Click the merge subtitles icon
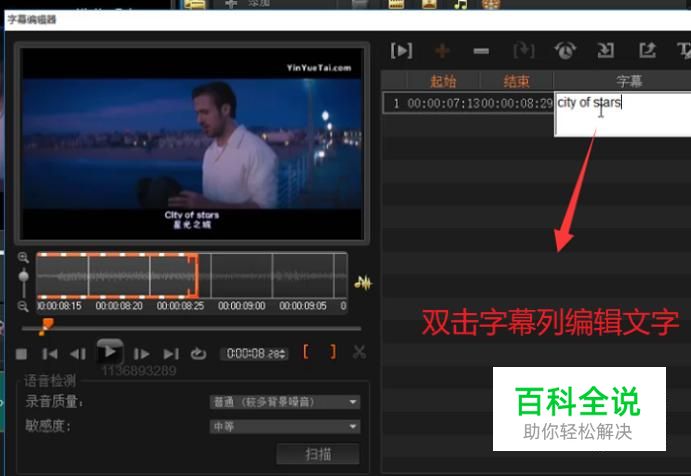The width and height of the screenshot is (691, 476). [524, 51]
